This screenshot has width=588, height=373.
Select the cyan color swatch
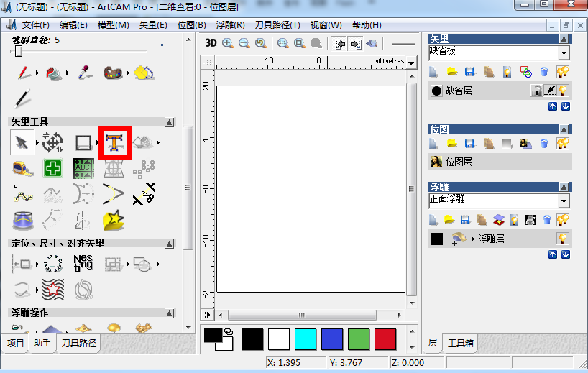click(x=306, y=339)
